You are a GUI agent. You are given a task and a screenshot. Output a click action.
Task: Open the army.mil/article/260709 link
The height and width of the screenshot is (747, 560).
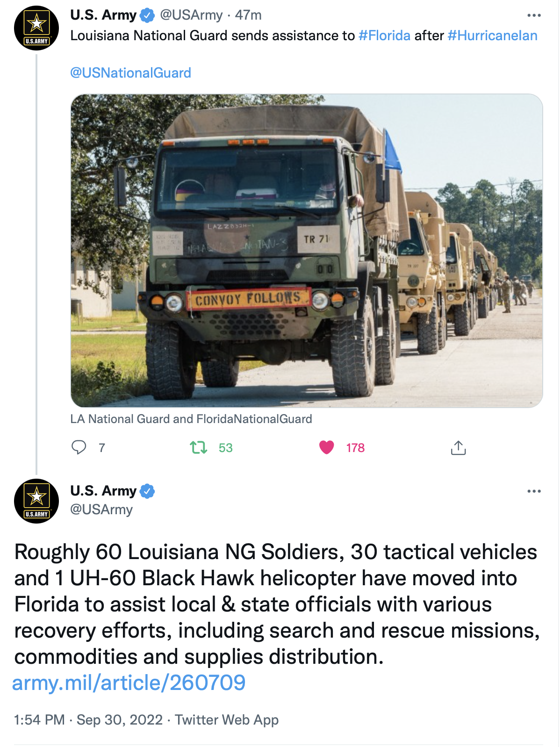point(129,682)
